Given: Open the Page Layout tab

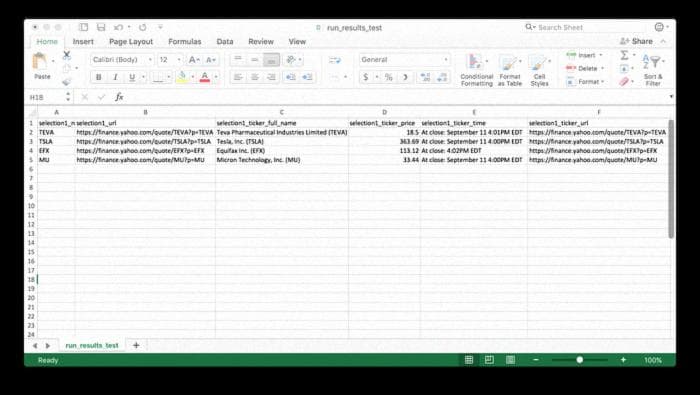Looking at the screenshot, I should click(x=131, y=42).
